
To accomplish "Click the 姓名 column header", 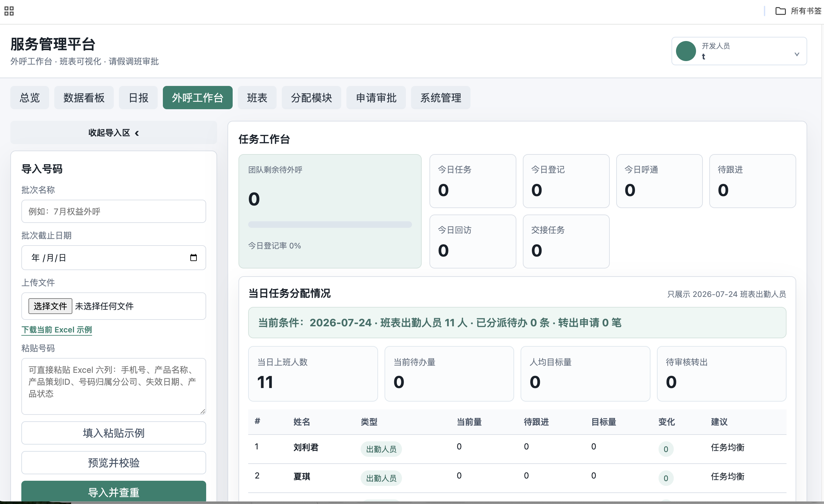I will pyautogui.click(x=301, y=422).
